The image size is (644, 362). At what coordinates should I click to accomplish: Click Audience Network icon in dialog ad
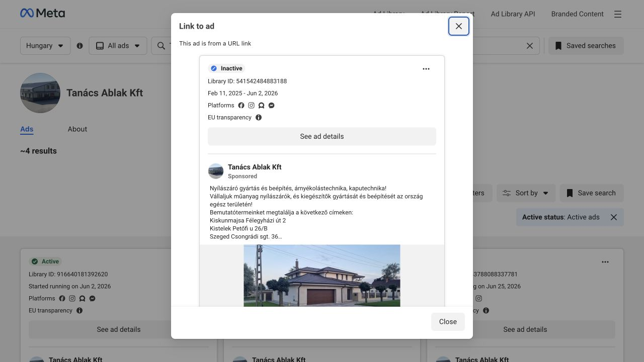pos(261,106)
